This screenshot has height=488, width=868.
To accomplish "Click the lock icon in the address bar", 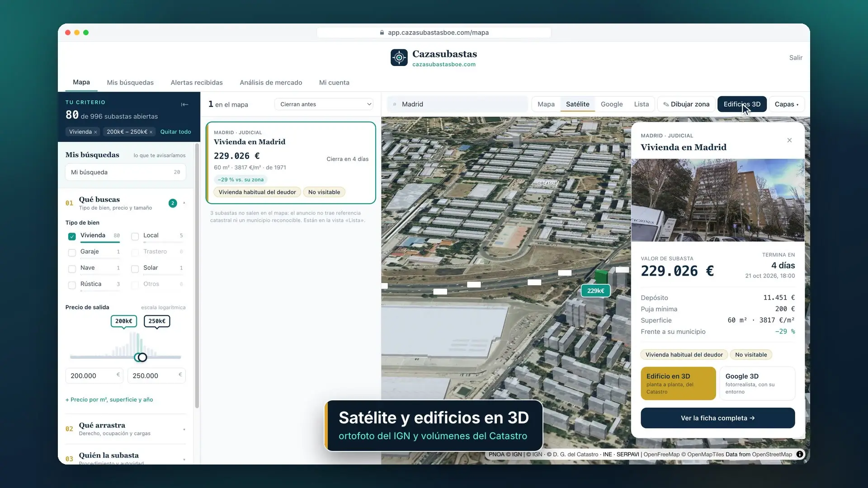I will (x=382, y=33).
